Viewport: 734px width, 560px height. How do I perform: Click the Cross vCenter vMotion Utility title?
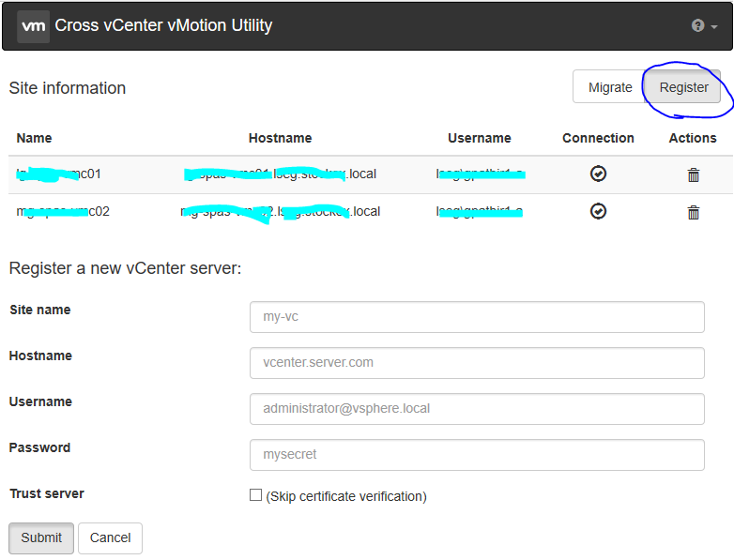tap(163, 25)
